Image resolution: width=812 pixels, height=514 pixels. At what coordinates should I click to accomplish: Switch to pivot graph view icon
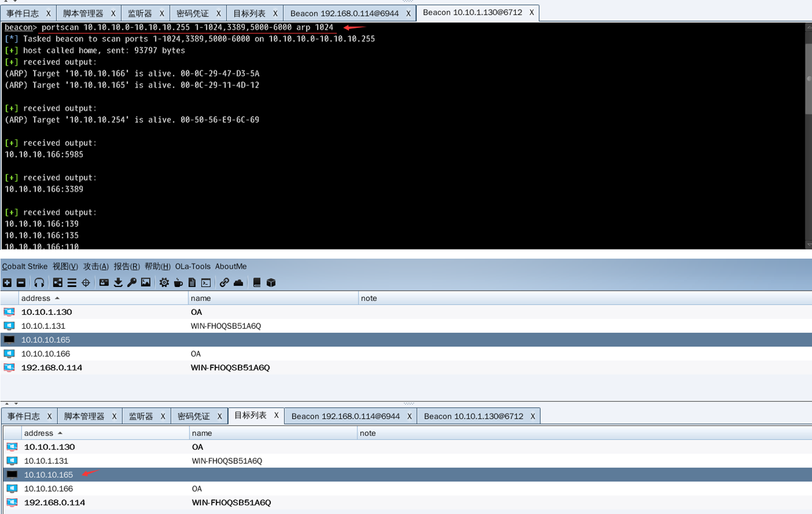(57, 283)
